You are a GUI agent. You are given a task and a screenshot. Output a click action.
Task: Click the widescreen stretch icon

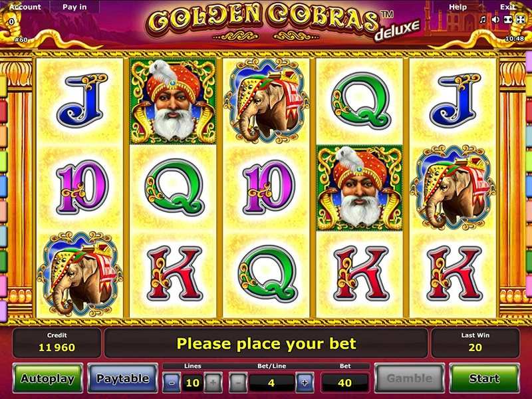pos(507,20)
